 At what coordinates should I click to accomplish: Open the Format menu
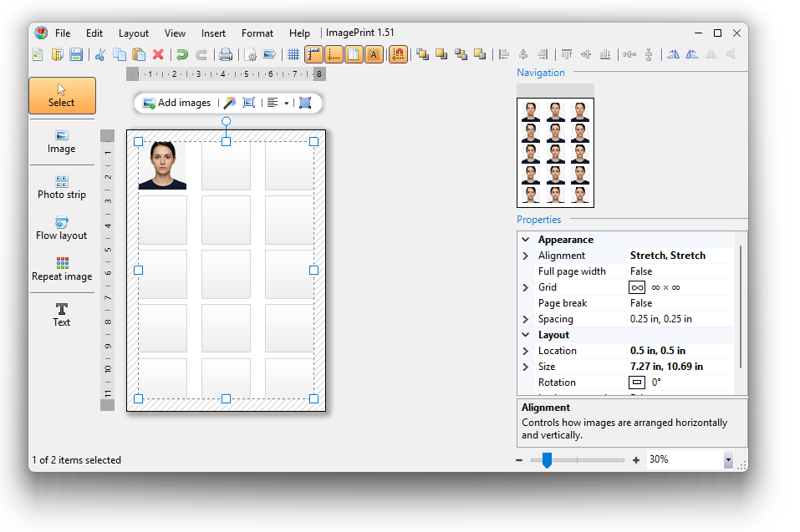257,33
